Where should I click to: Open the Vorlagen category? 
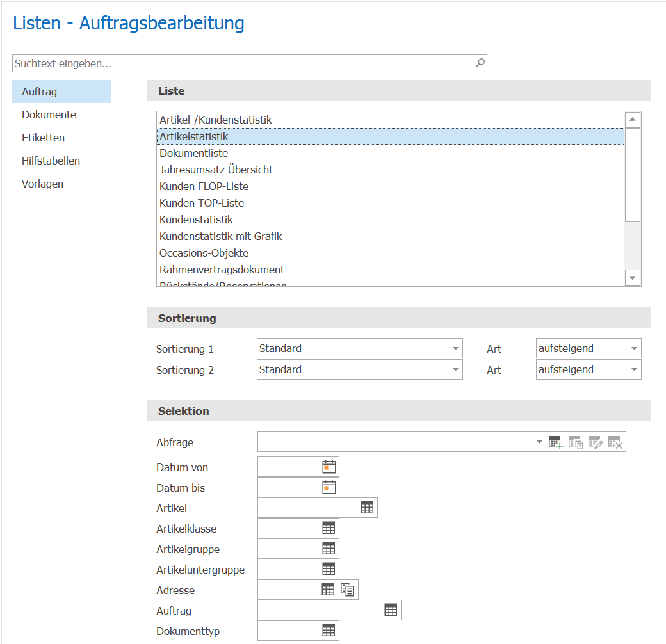61,184
